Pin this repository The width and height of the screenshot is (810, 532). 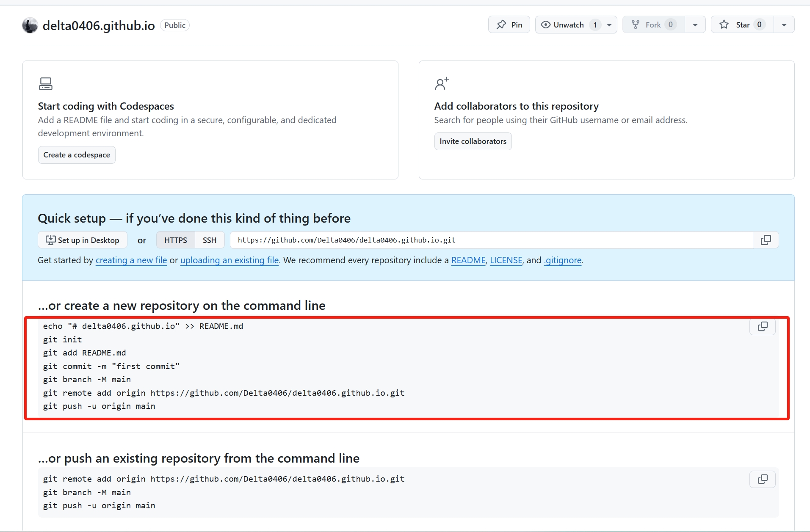[x=509, y=25]
